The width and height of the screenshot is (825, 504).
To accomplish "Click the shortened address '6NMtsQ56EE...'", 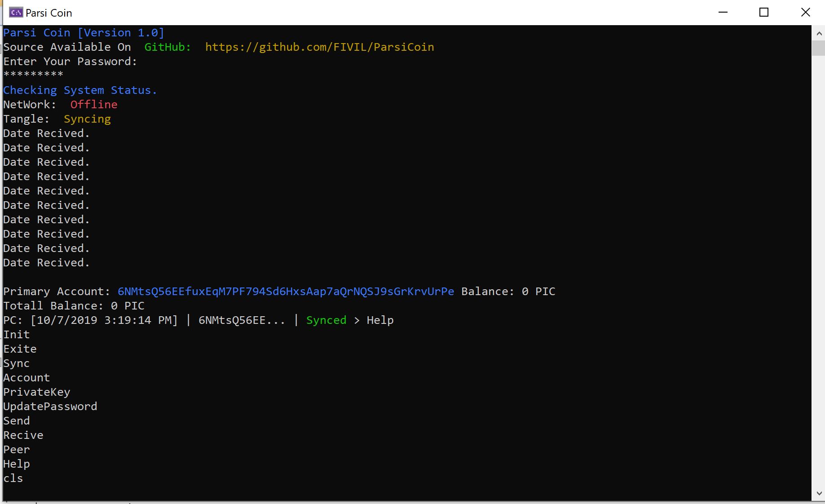I will 242,320.
